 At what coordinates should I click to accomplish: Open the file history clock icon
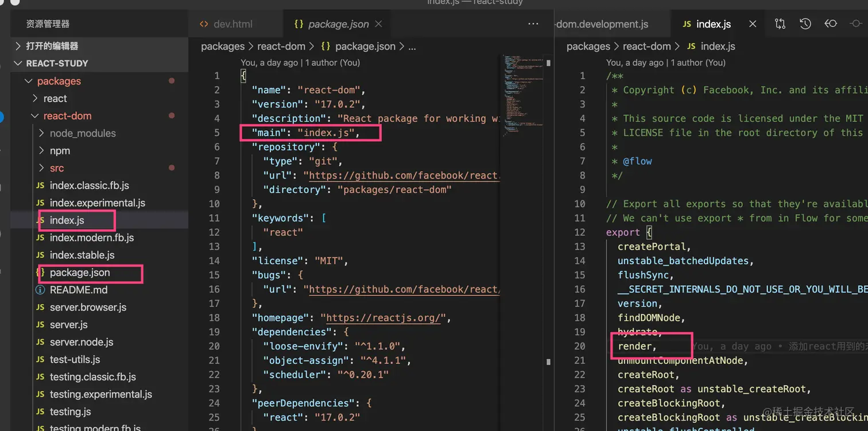[x=805, y=24]
